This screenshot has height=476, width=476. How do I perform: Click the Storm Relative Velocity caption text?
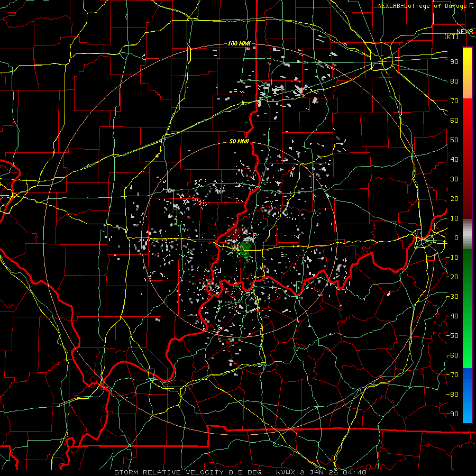tap(240, 472)
